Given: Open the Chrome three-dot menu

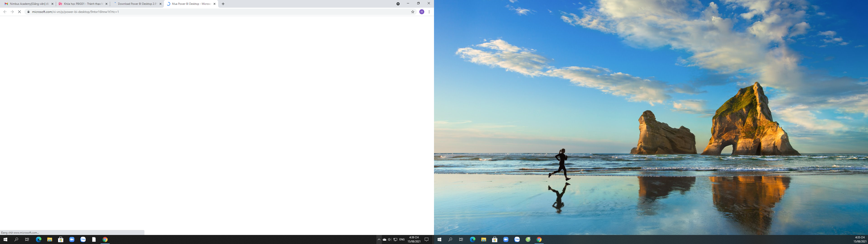Looking at the screenshot, I should [429, 12].
